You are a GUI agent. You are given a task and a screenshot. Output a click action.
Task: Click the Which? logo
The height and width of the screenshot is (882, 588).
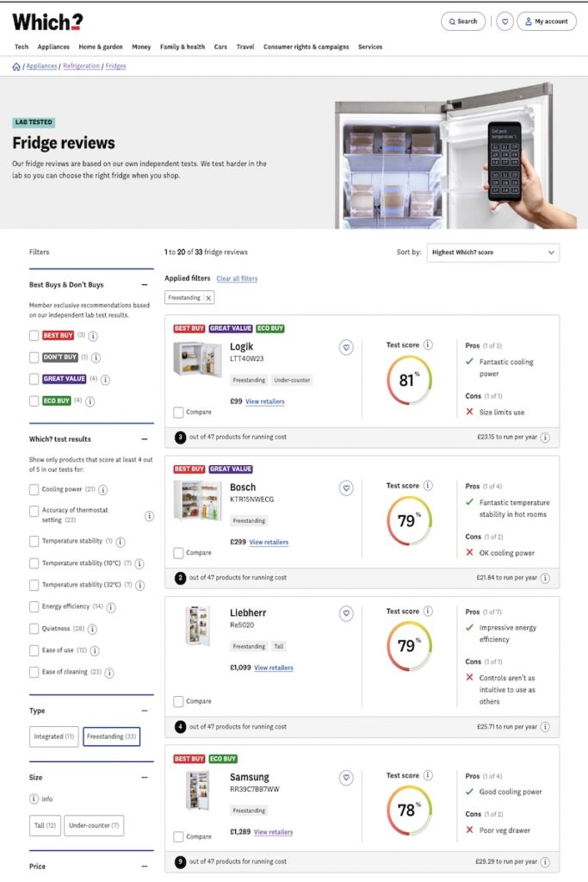48,22
